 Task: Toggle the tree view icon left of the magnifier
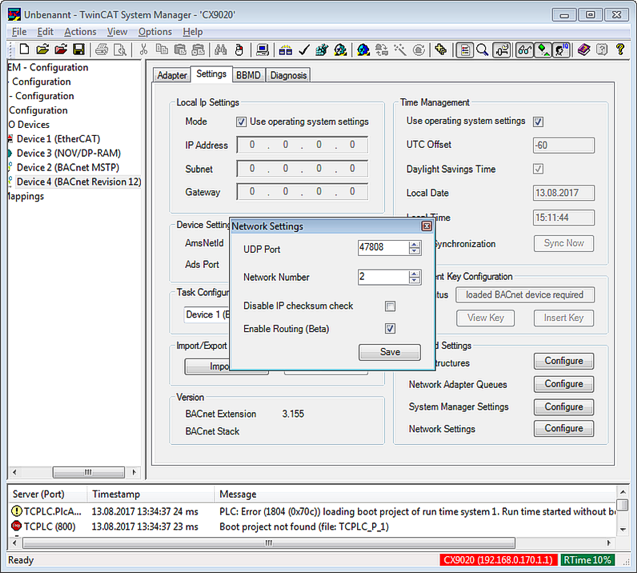pyautogui.click(x=464, y=50)
